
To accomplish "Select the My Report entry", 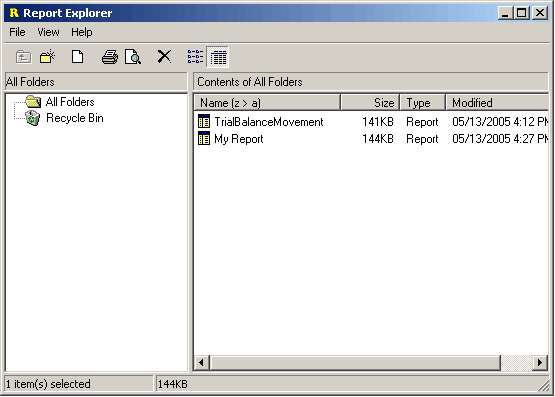I will [239, 139].
